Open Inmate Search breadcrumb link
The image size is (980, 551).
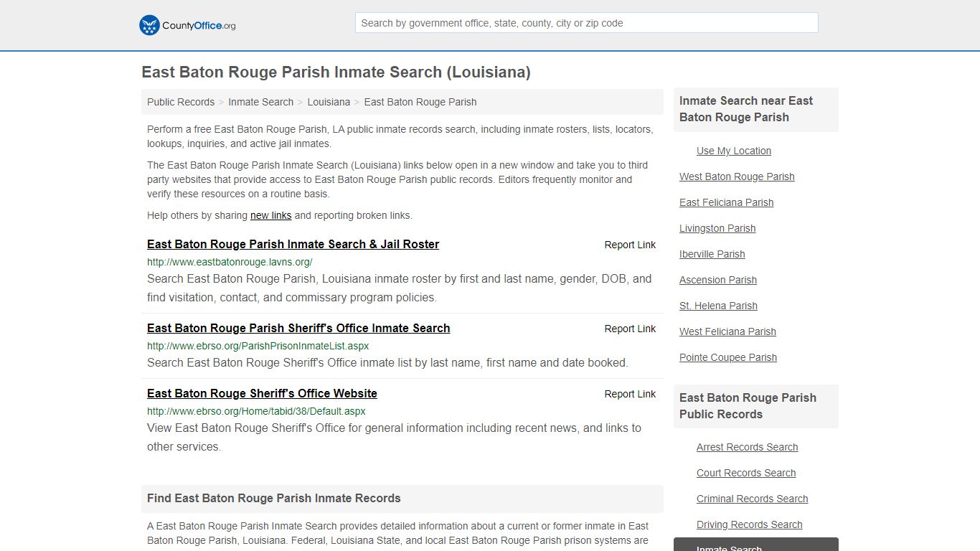pyautogui.click(x=260, y=102)
